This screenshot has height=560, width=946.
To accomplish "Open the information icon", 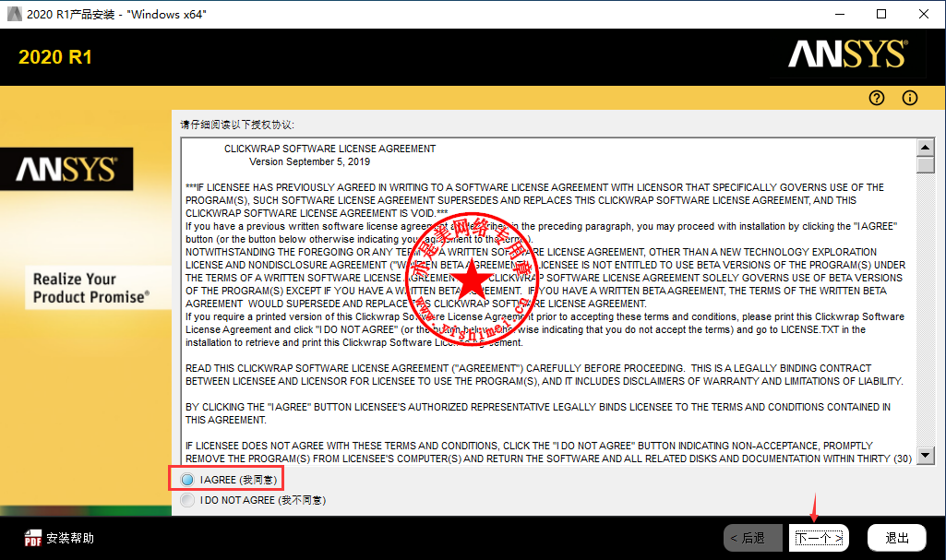I will tap(910, 98).
